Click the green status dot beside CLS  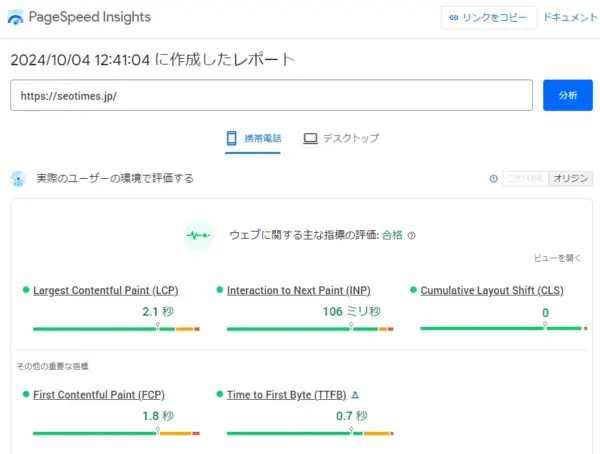coord(413,290)
